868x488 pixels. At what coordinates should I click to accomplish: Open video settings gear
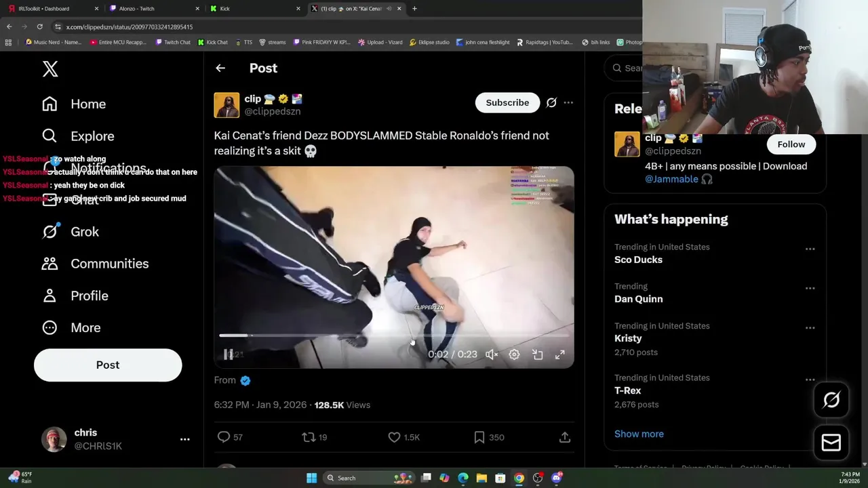tap(514, 354)
